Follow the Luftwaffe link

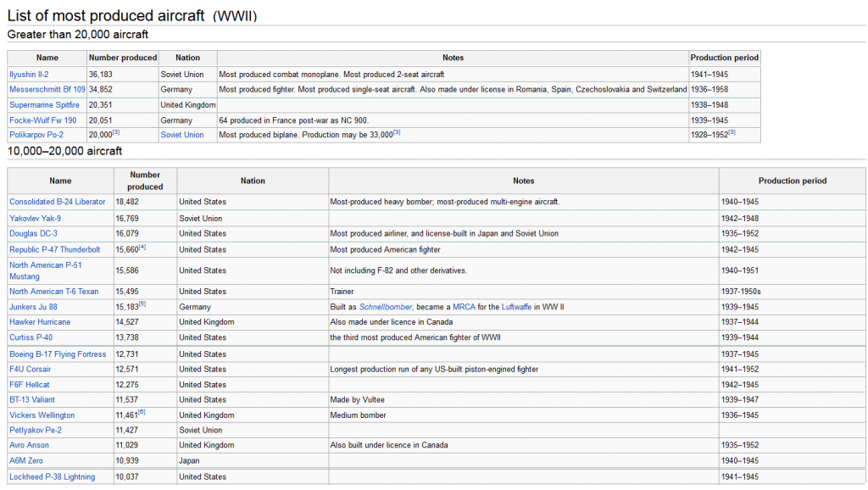pos(516,307)
